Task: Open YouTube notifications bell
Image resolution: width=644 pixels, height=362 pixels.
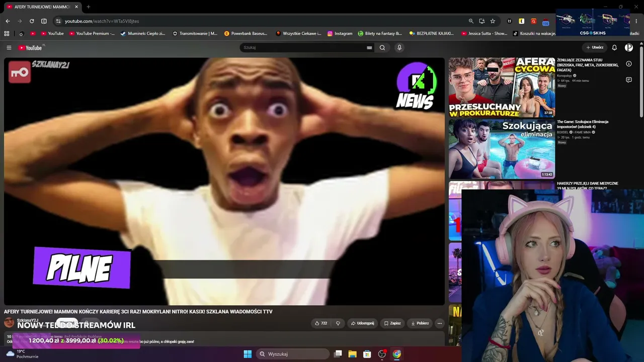Action: click(614, 48)
